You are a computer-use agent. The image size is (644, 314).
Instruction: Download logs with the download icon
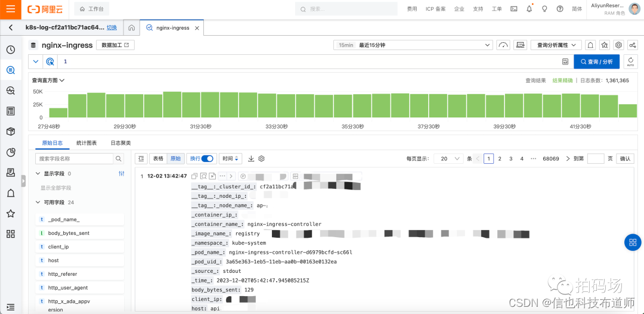coord(252,158)
